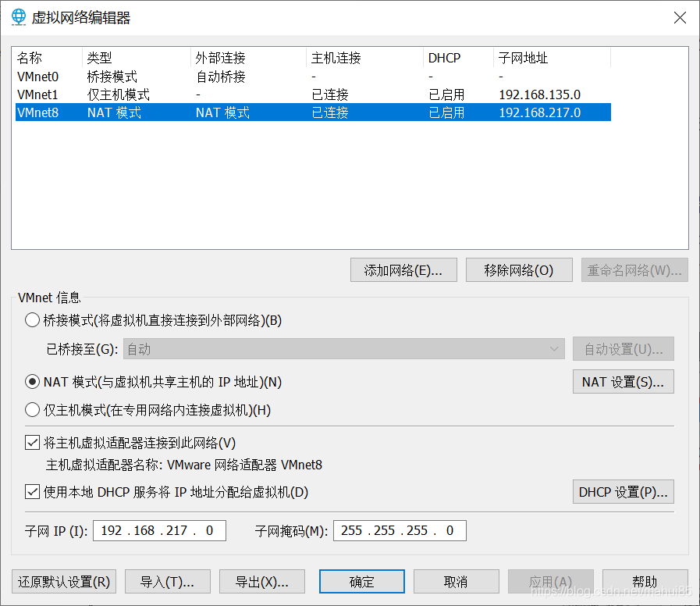700x606 pixels.
Task: Select the 仅主机模式 radio button
Action: point(32,410)
